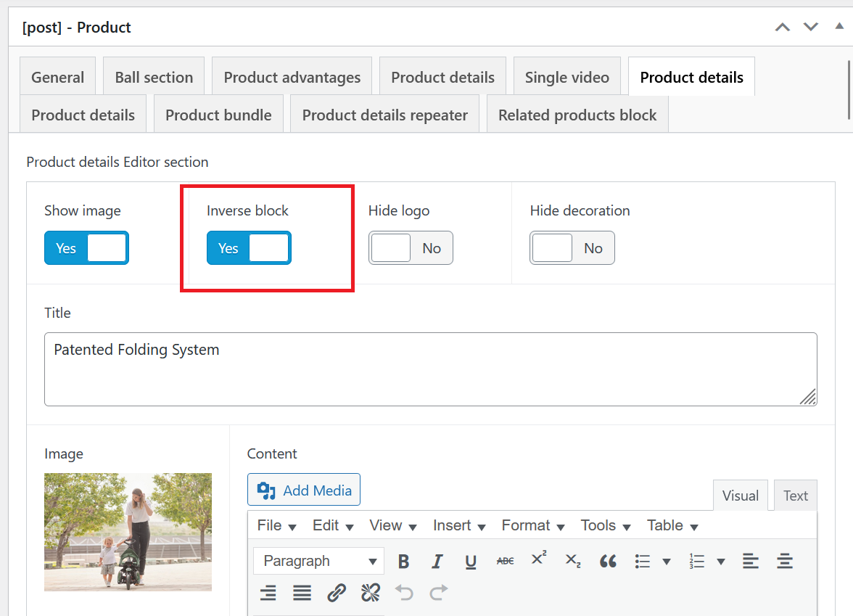Viewport: 853px width, 616px height.
Task: Collapse the [post] - Product panel
Action: coord(839,26)
